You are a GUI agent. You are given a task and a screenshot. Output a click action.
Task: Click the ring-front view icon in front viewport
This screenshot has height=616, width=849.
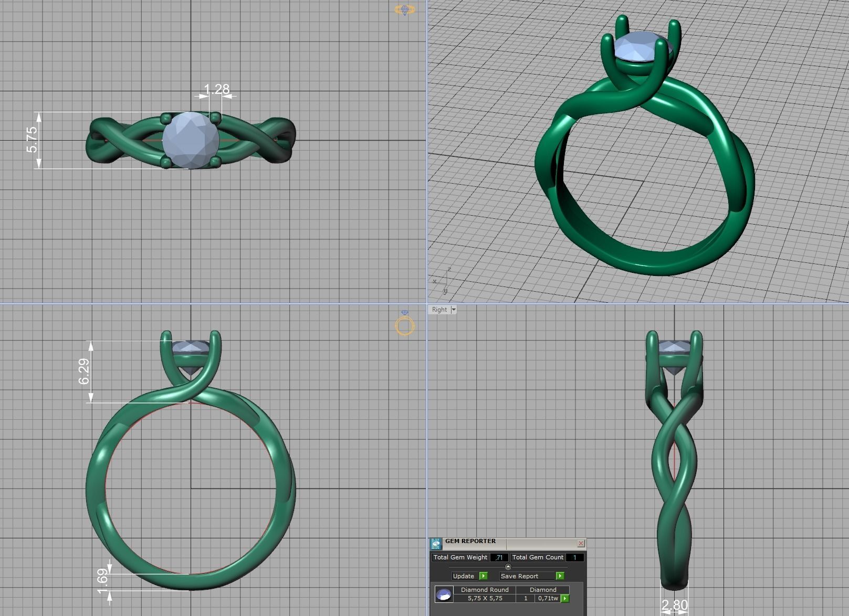(x=405, y=323)
